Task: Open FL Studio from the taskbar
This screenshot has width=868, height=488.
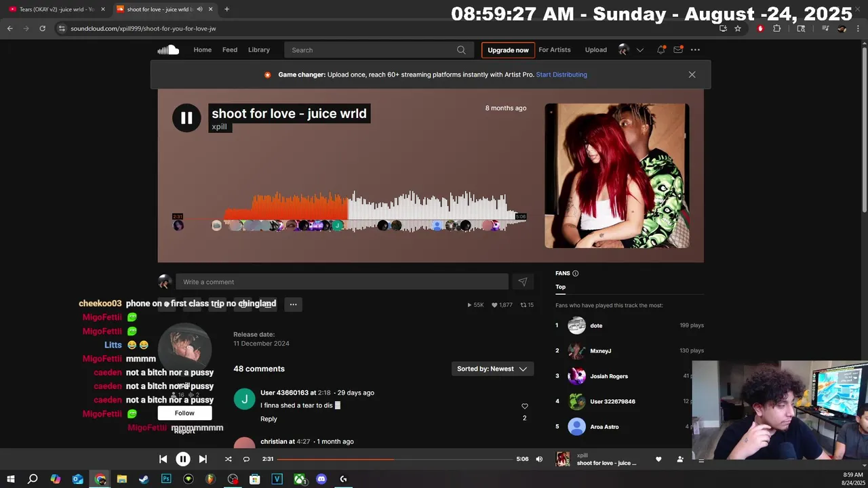Action: 210,479
